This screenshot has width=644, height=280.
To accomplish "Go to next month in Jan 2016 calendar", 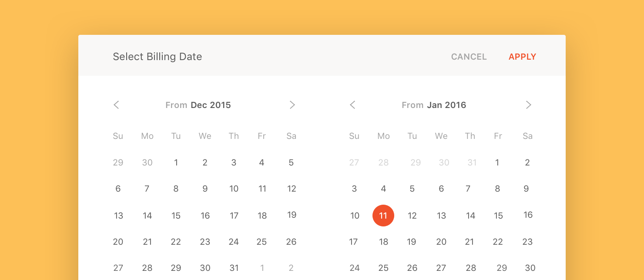I will pos(529,105).
